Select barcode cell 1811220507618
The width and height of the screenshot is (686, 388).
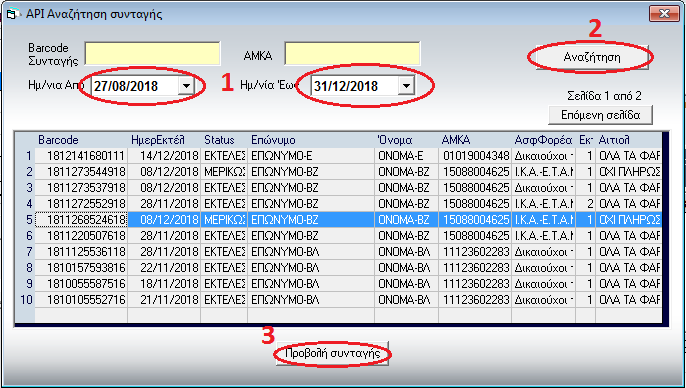pyautogui.click(x=81, y=236)
